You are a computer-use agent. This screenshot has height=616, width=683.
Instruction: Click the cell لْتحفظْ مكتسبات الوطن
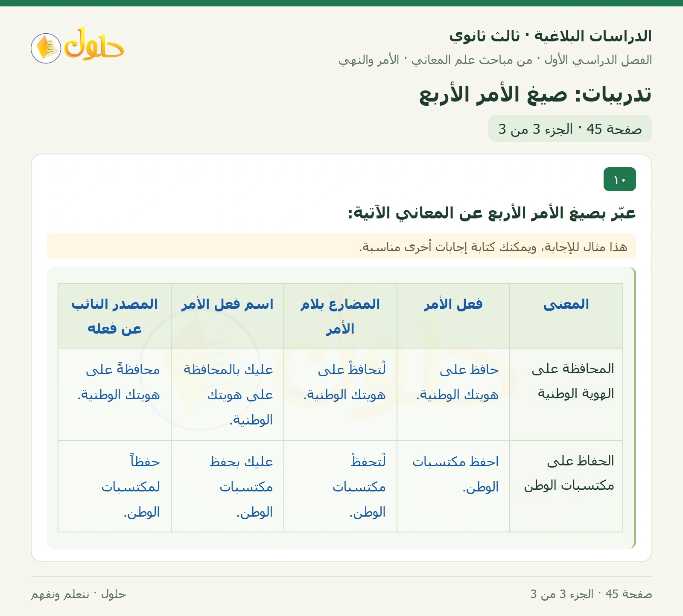[x=340, y=486]
